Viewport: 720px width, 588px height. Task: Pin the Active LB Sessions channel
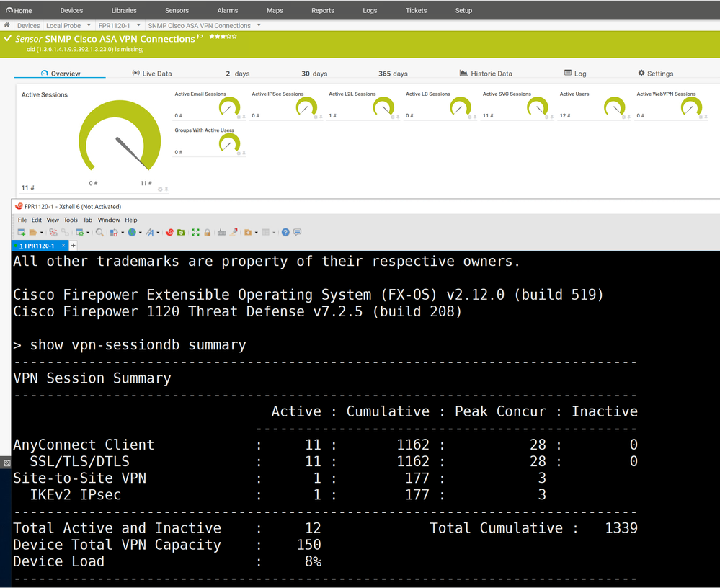pyautogui.click(x=475, y=117)
